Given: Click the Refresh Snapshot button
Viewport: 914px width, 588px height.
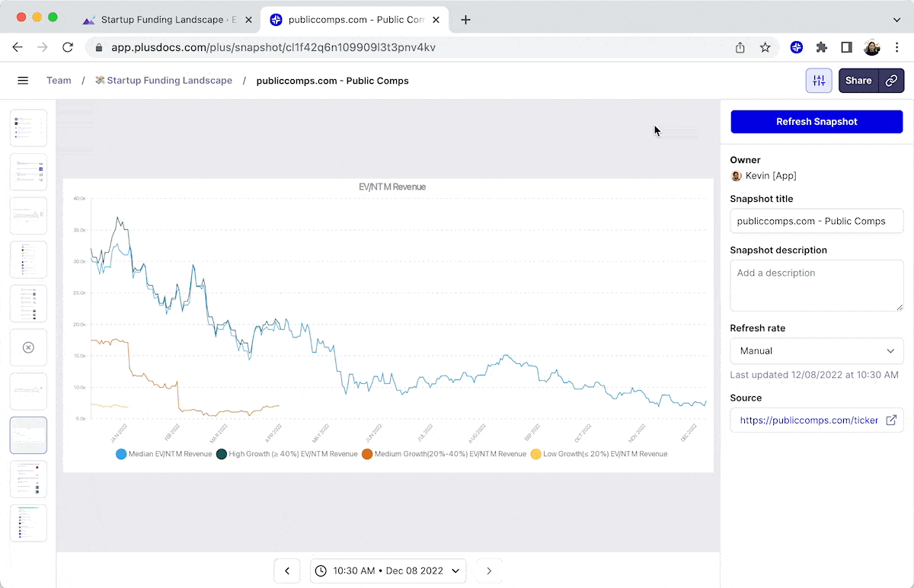Looking at the screenshot, I should pos(817,122).
